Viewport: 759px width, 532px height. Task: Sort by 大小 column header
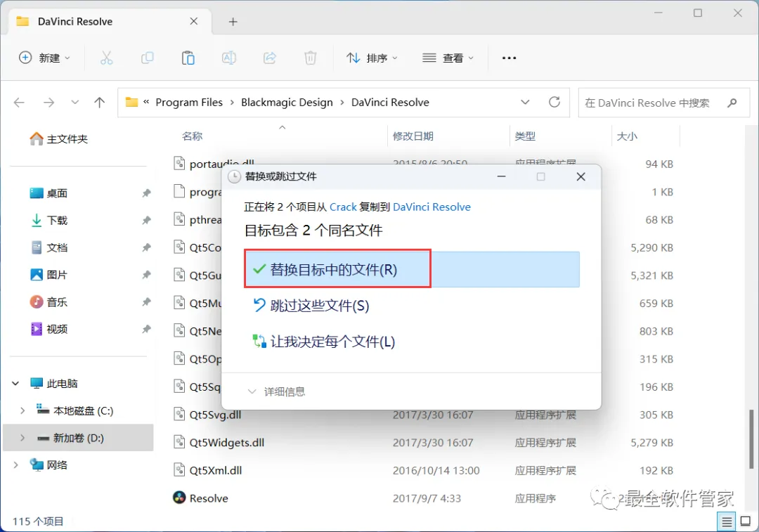click(x=627, y=136)
